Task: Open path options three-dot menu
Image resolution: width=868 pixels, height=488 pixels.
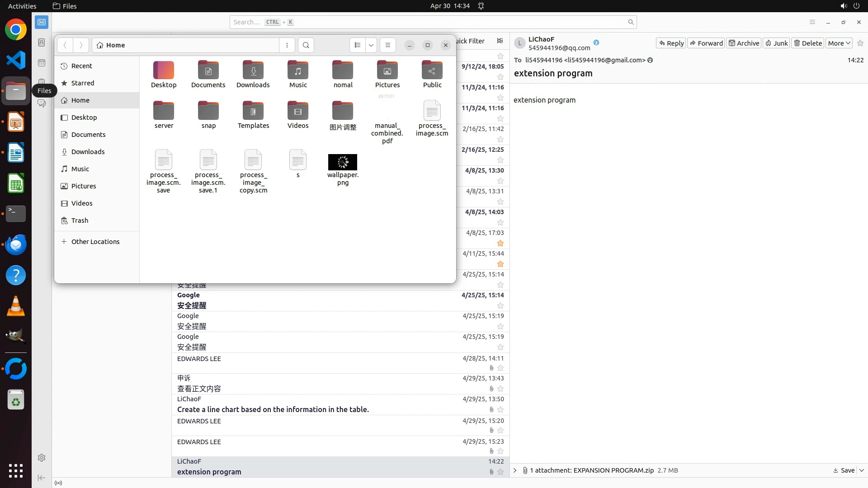Action: (x=287, y=45)
